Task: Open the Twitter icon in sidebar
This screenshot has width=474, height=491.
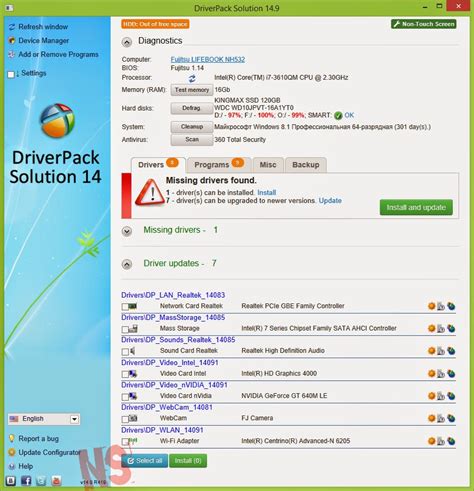Action: pyautogui.click(x=41, y=480)
